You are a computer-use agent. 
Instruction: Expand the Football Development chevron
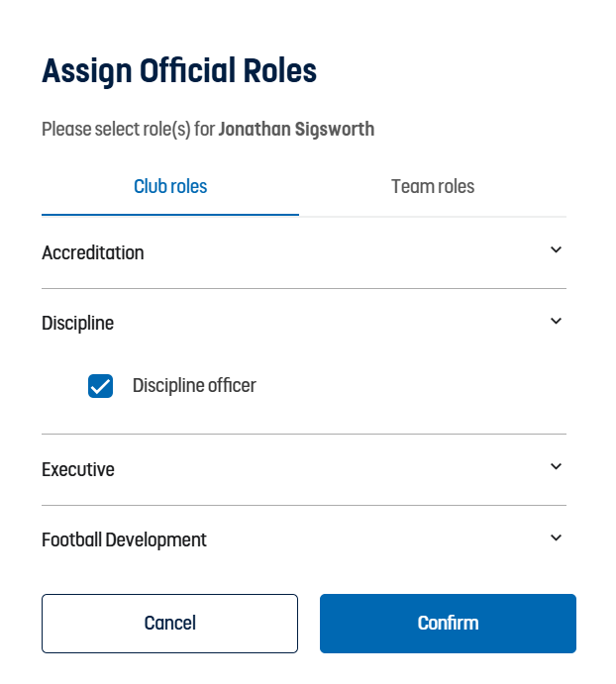click(x=556, y=538)
